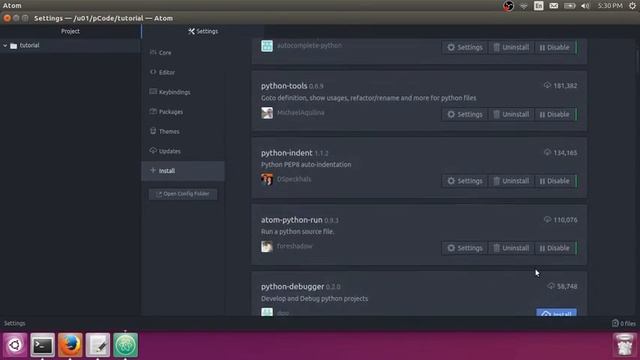This screenshot has height=360, width=640.
Task: Click the 5:30 PM clock
Action: pyautogui.click(x=610, y=6)
